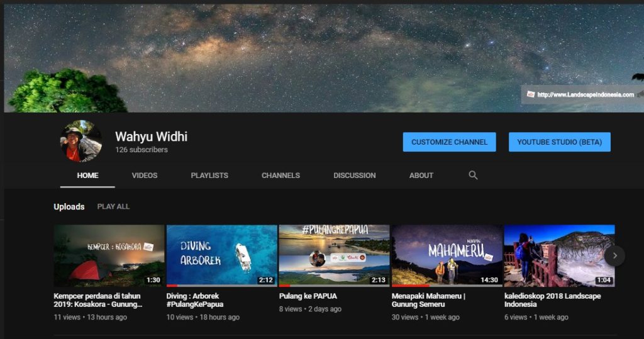This screenshot has height=339, width=644.
Task: Click the Uploads section heading
Action: tap(69, 206)
